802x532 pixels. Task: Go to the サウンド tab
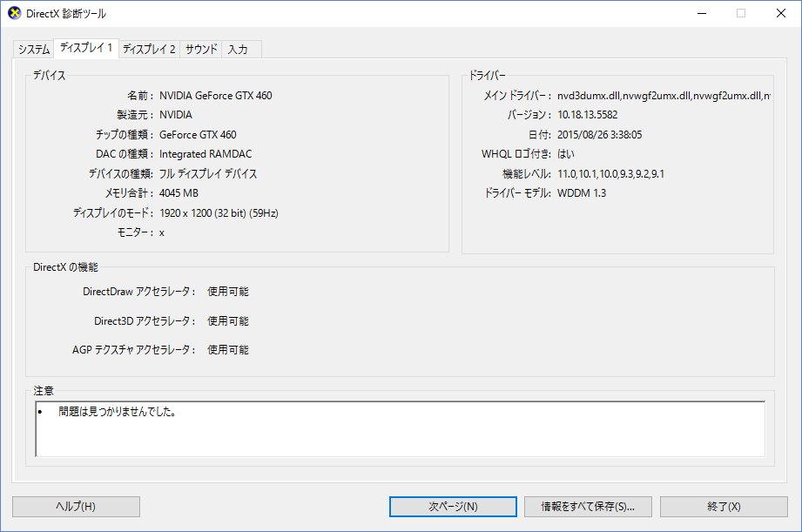click(201, 49)
